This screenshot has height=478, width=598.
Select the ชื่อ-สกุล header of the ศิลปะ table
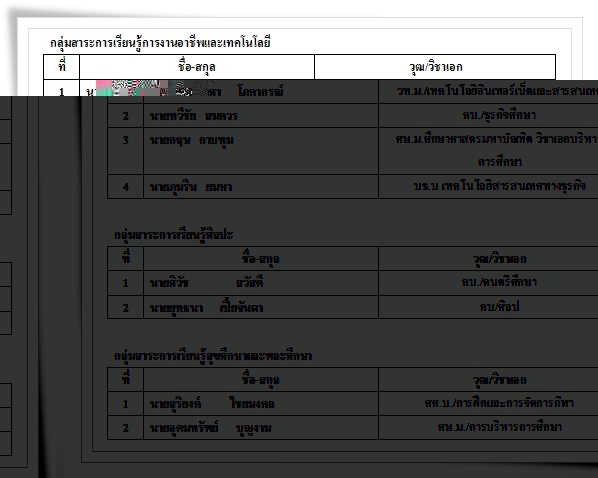click(x=261, y=259)
